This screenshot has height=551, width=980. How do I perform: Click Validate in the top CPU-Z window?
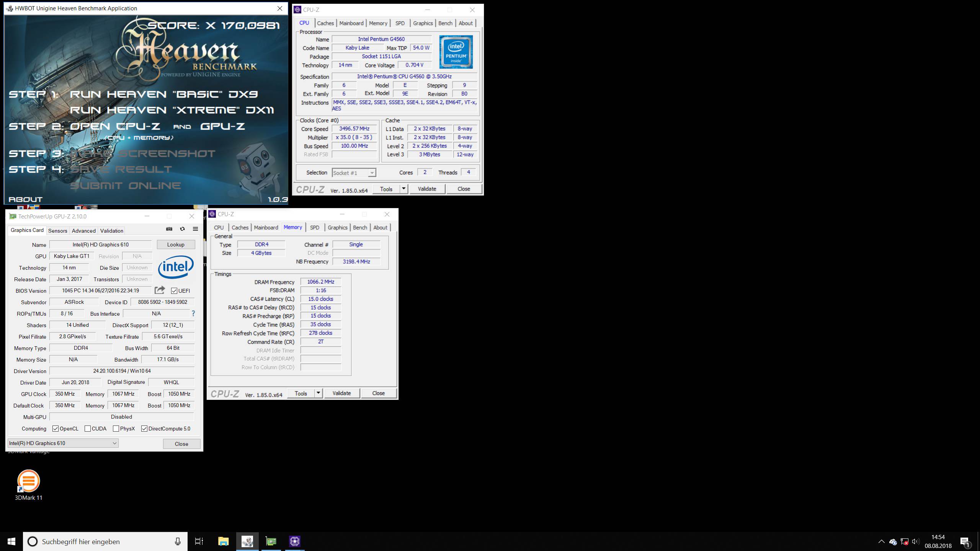(x=427, y=189)
